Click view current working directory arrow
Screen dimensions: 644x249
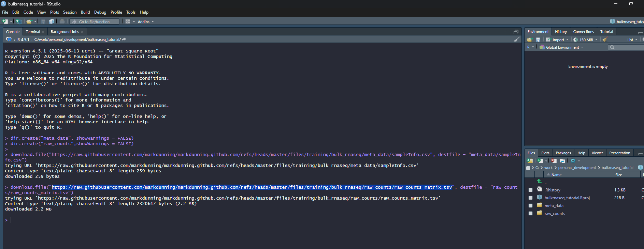124,40
